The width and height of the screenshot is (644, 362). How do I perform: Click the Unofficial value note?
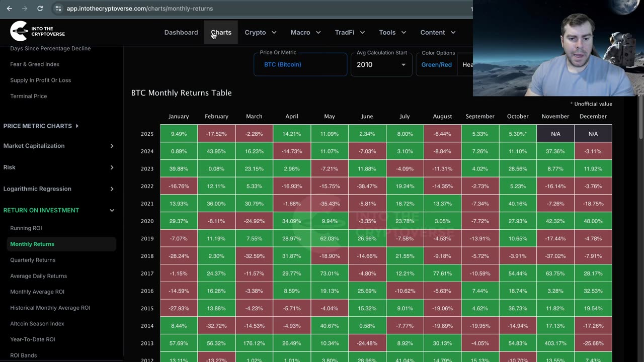click(591, 104)
